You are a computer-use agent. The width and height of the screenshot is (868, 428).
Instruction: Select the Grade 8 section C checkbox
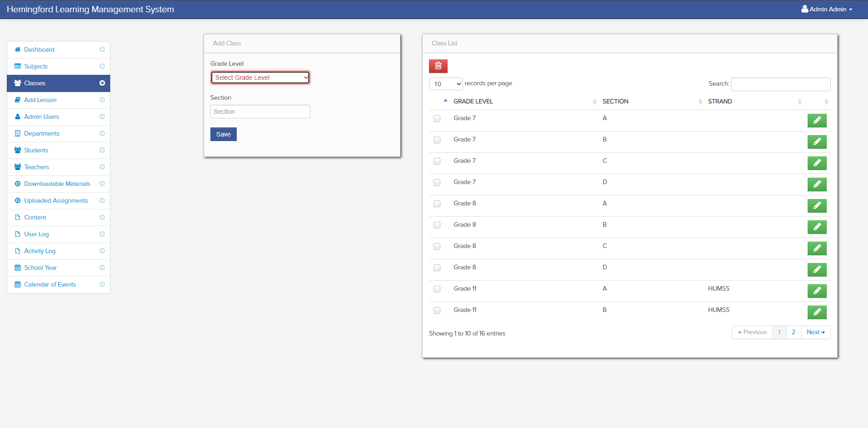437,246
